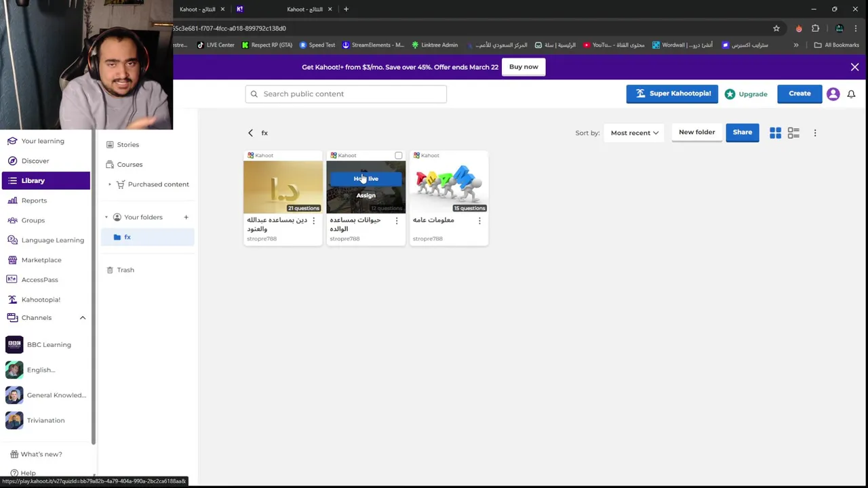Click the Marketplace icon in sidebar

tap(12, 260)
